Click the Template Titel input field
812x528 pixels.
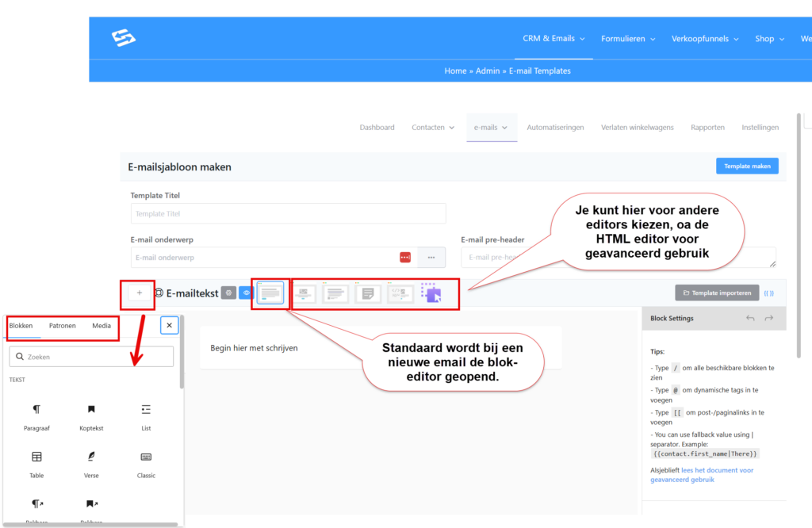[288, 214]
